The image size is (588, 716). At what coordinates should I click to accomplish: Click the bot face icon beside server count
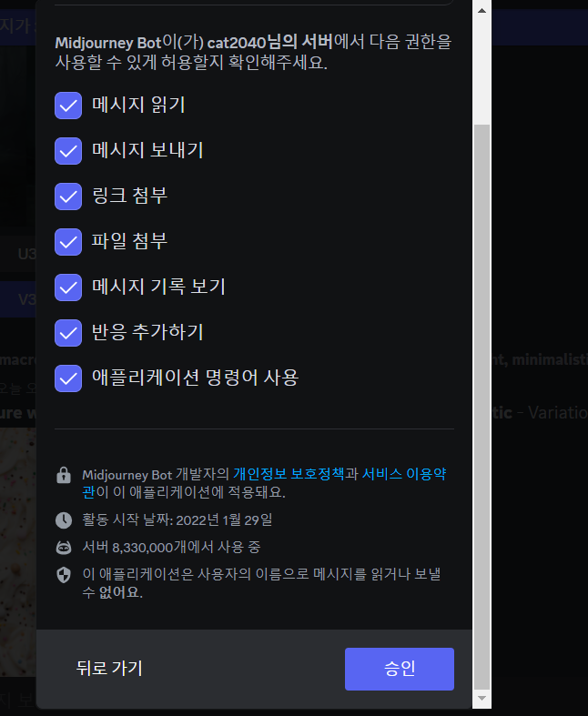click(64, 548)
